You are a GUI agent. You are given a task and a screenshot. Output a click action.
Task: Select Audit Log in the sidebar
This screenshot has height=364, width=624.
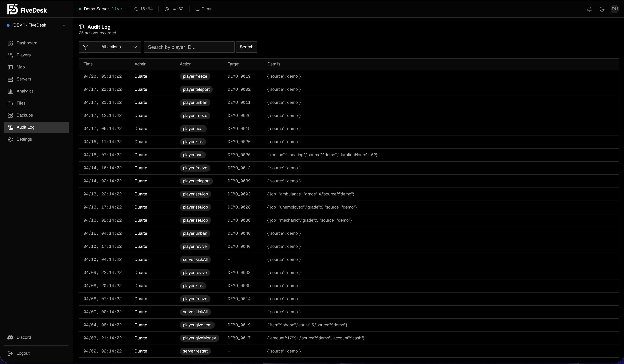36,127
